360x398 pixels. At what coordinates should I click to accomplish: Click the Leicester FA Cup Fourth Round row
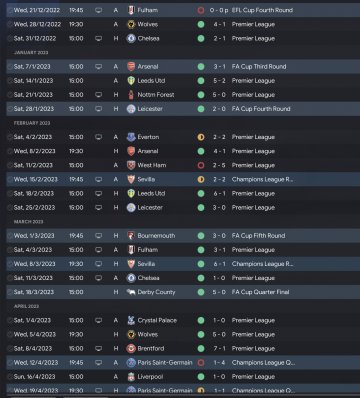[183, 109]
